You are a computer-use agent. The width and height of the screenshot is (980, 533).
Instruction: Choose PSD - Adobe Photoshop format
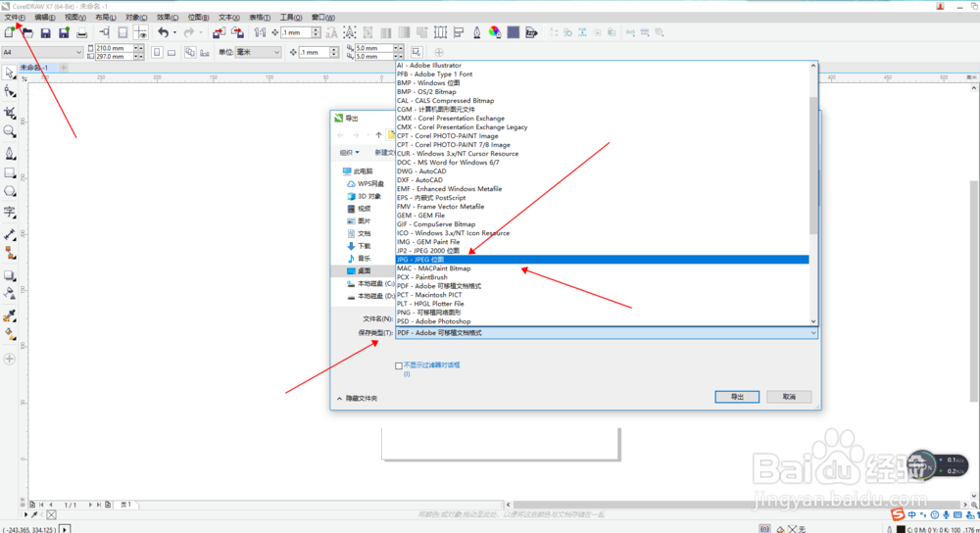tap(603, 321)
